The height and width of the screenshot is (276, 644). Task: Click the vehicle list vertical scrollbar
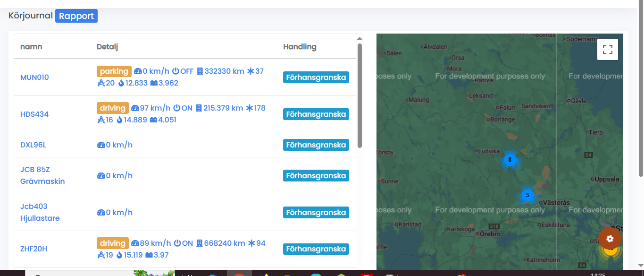[360, 95]
